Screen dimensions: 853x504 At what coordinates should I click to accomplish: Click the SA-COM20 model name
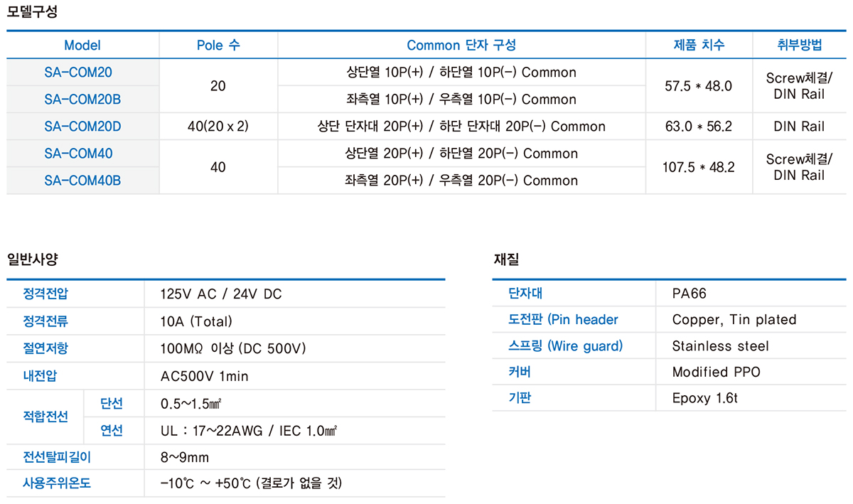tap(78, 73)
